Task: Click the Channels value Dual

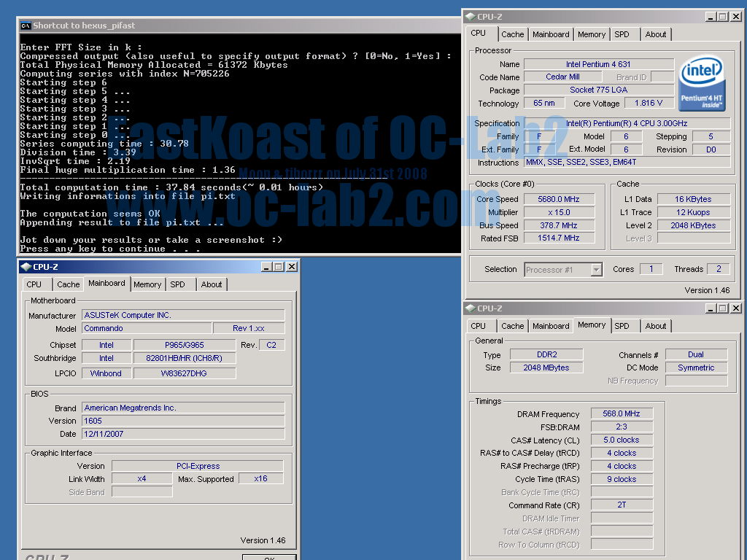Action: coord(696,355)
